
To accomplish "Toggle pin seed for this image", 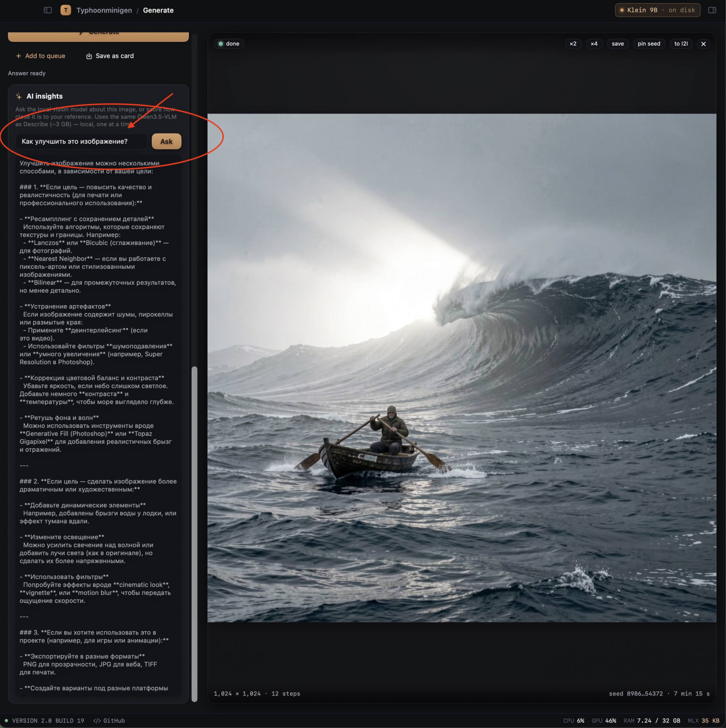I will pos(649,44).
